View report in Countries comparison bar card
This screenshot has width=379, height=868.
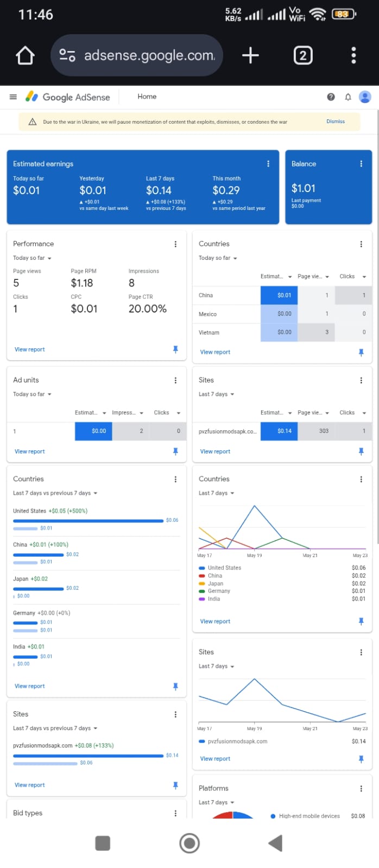click(x=30, y=686)
